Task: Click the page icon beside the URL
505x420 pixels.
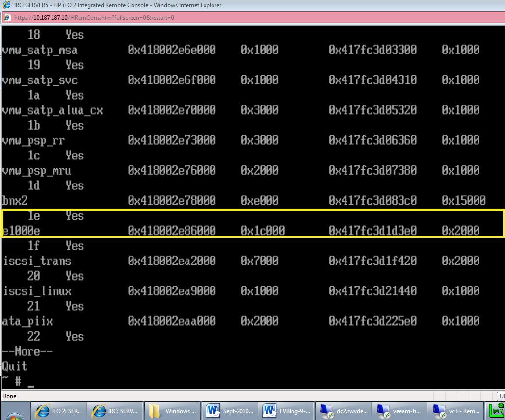Action: pos(7,18)
